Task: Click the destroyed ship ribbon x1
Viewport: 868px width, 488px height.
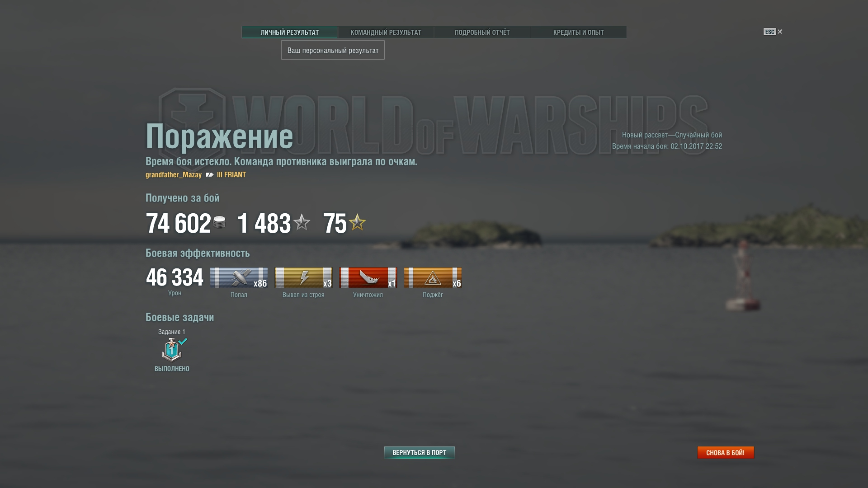Action: pos(368,278)
